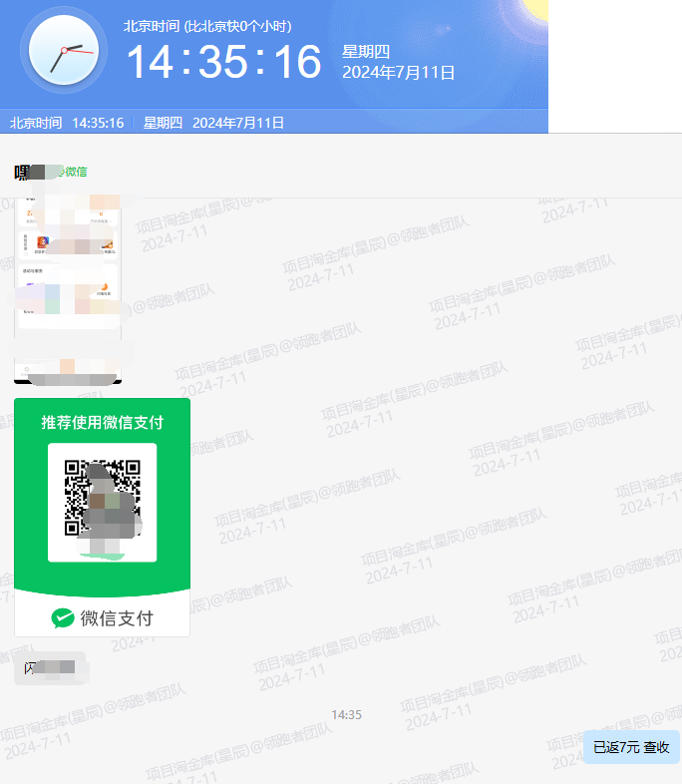Click the '推荐使用微信支付' heading text
The image size is (682, 784).
point(102,422)
